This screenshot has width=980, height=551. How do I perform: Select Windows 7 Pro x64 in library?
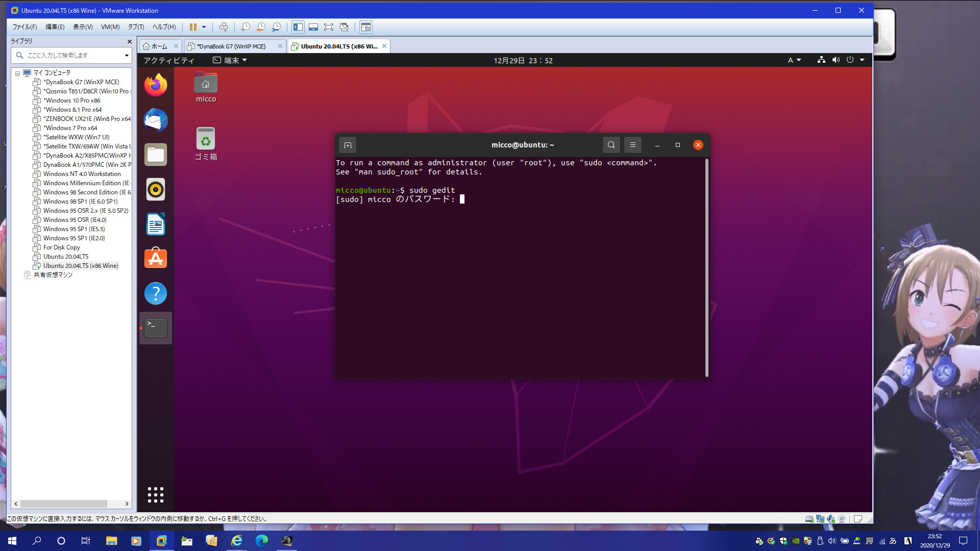70,128
